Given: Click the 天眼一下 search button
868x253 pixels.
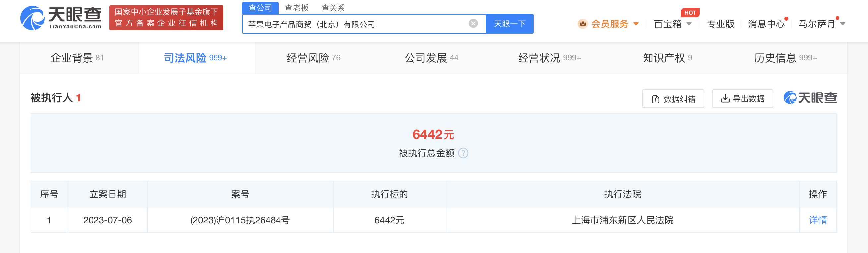Looking at the screenshot, I should coord(510,24).
